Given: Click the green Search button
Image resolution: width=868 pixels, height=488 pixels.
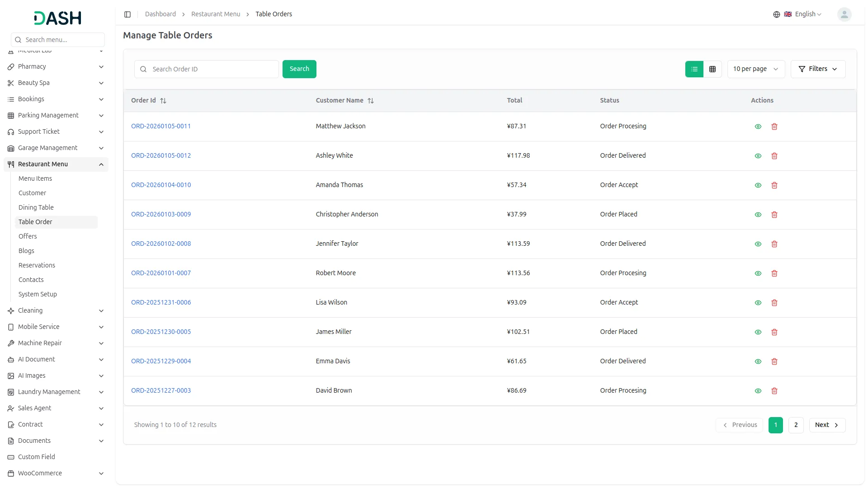Looking at the screenshot, I should [299, 69].
